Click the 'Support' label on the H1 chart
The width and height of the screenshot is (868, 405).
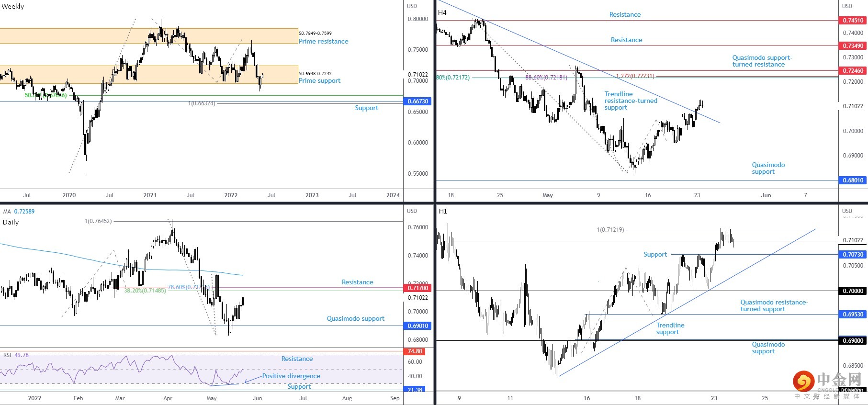[x=655, y=255]
